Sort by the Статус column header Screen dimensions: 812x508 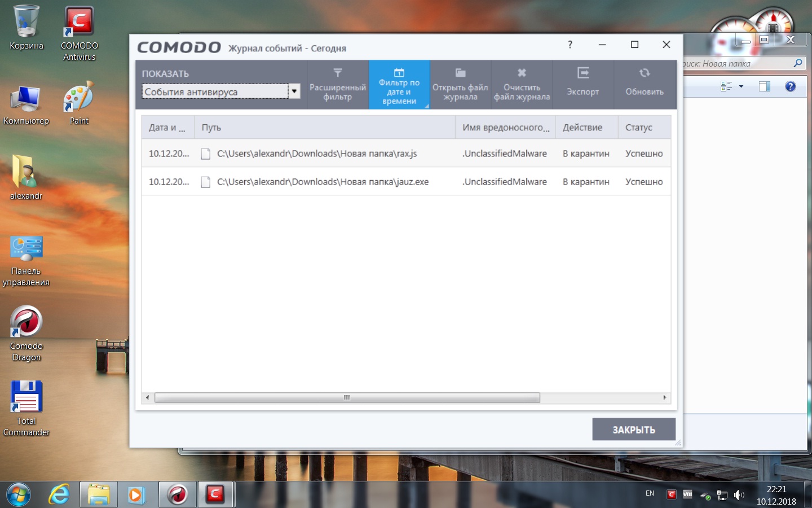click(645, 128)
